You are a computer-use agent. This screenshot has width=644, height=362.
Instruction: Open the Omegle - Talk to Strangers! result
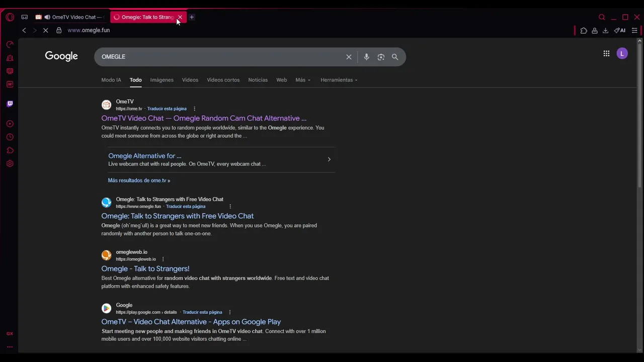pos(145,268)
